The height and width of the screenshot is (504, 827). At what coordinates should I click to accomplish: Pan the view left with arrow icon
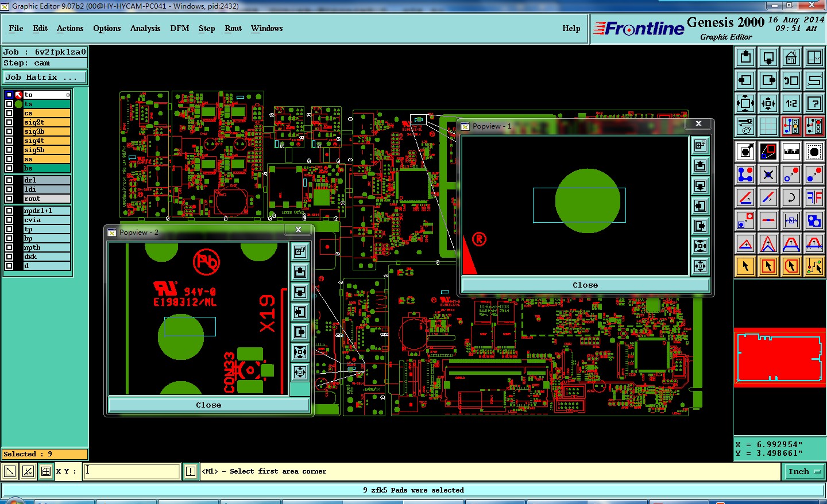tap(745, 80)
